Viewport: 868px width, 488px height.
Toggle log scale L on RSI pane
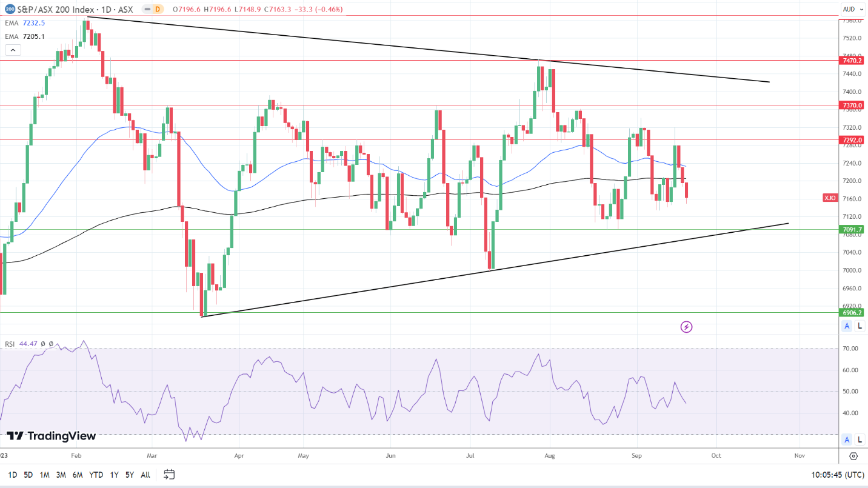click(x=860, y=440)
